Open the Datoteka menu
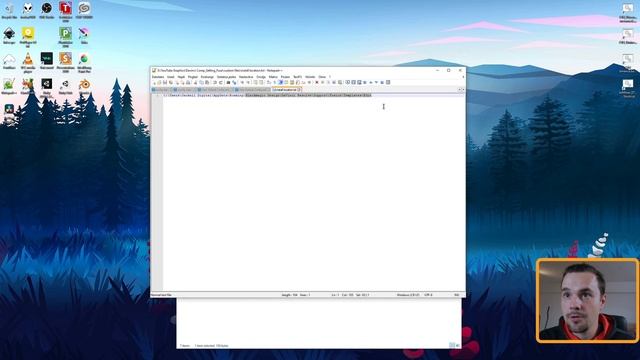 point(158,77)
